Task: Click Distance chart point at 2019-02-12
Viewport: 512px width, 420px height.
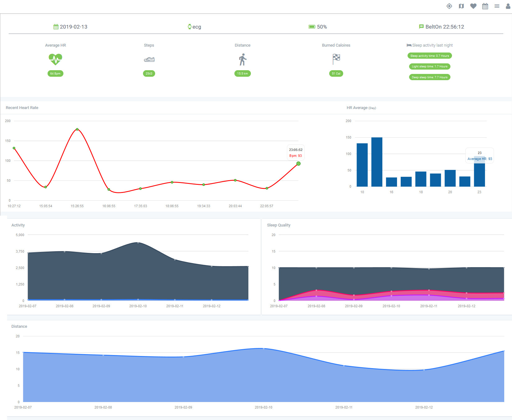Action: (424, 370)
